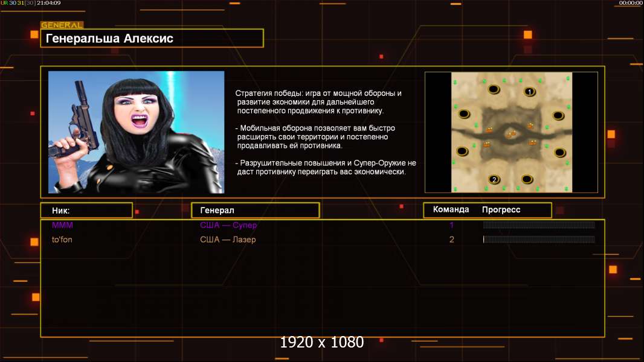Click the orange building icon at map center
644x362 pixels.
[511, 134]
